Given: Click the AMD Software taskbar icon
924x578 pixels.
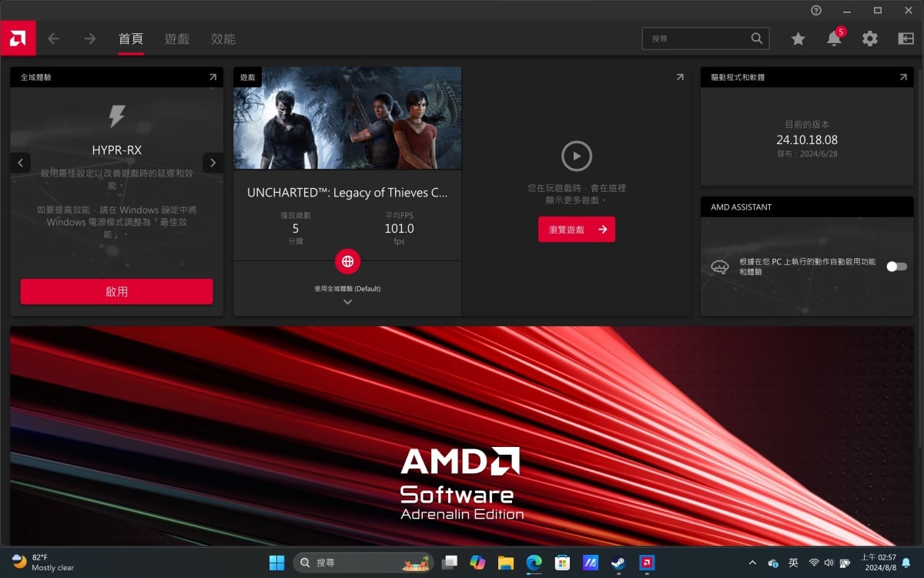Looking at the screenshot, I should (647, 563).
